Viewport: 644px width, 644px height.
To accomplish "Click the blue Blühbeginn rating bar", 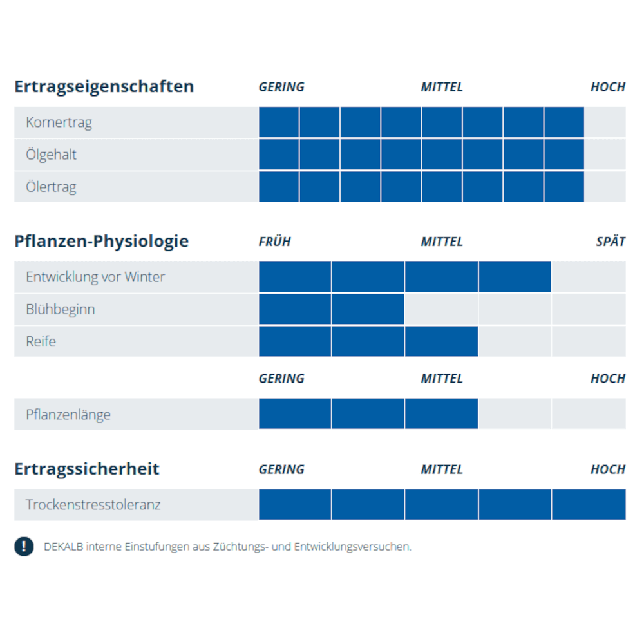I will pyautogui.click(x=331, y=309).
